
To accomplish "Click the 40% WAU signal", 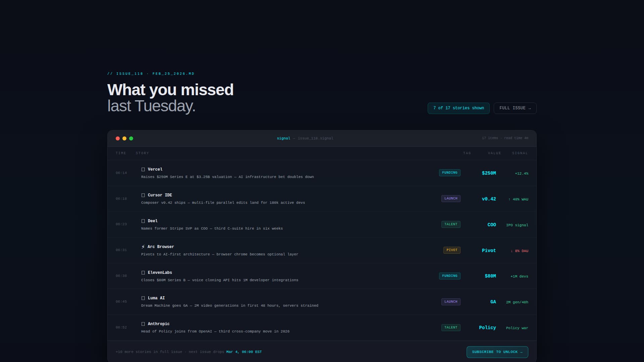I will pos(518,199).
